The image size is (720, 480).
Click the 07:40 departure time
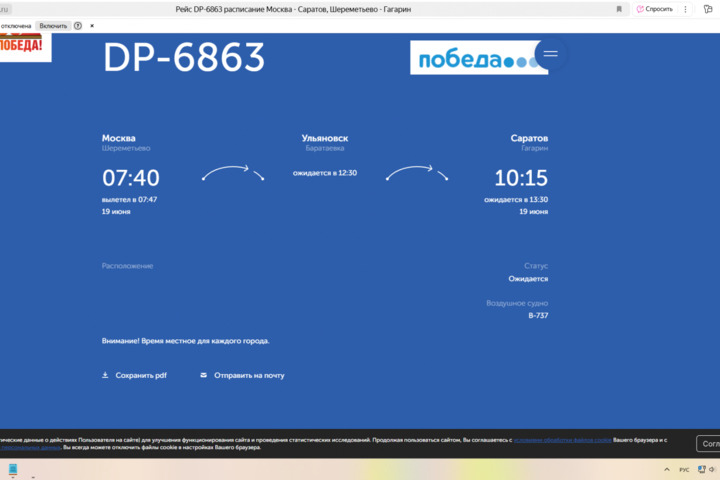[130, 178]
